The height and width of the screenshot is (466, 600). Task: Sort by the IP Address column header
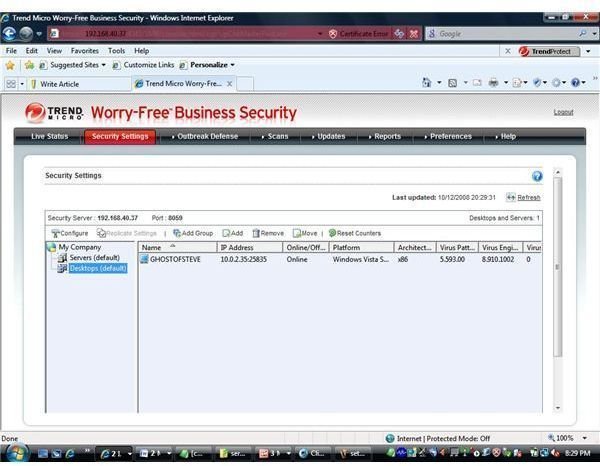(x=250, y=248)
